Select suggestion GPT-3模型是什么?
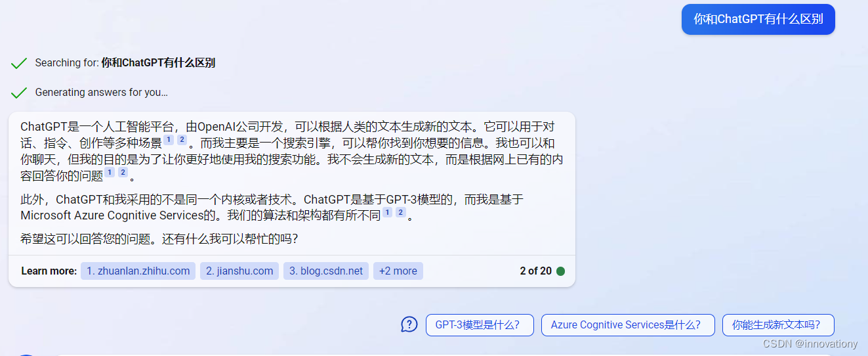The height and width of the screenshot is (356, 868). click(x=480, y=325)
